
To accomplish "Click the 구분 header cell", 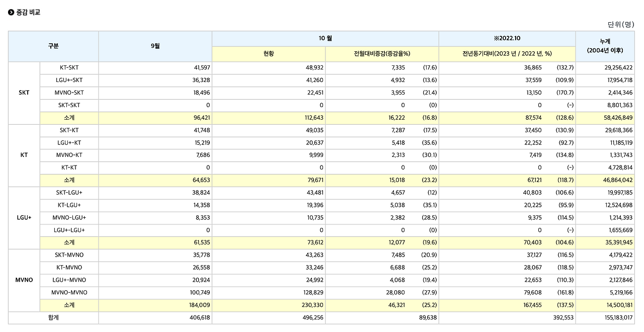I will [53, 46].
